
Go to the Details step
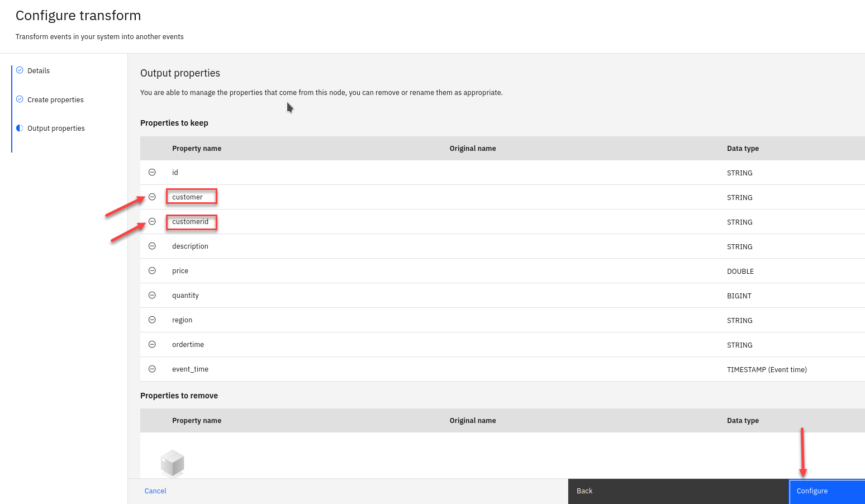[x=39, y=70]
